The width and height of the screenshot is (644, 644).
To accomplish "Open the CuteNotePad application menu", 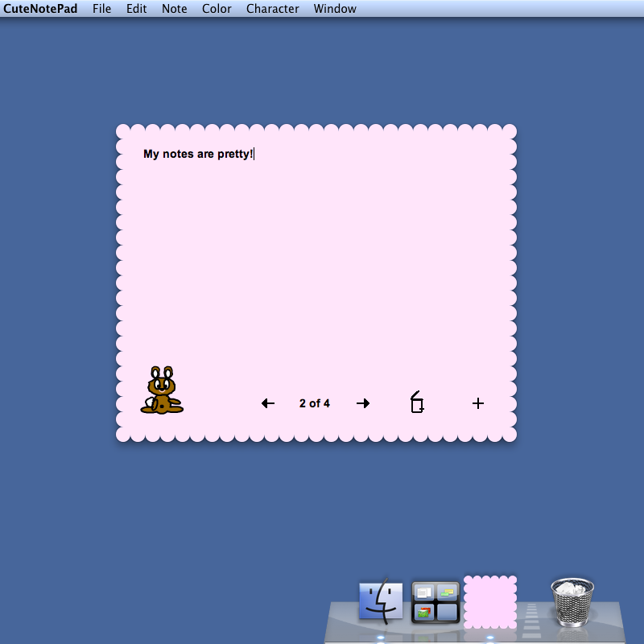I will [x=40, y=9].
